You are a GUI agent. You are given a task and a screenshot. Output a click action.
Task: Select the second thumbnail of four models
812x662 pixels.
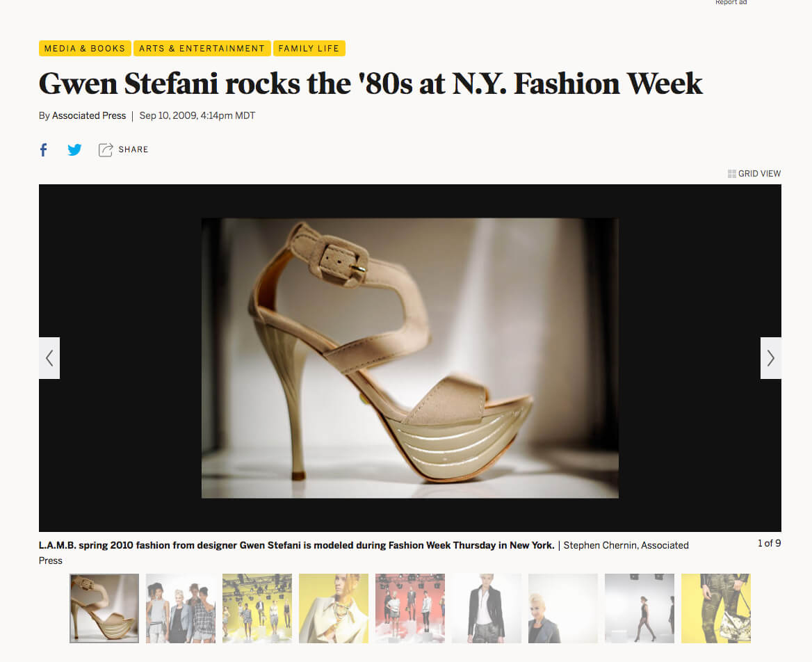(181, 608)
